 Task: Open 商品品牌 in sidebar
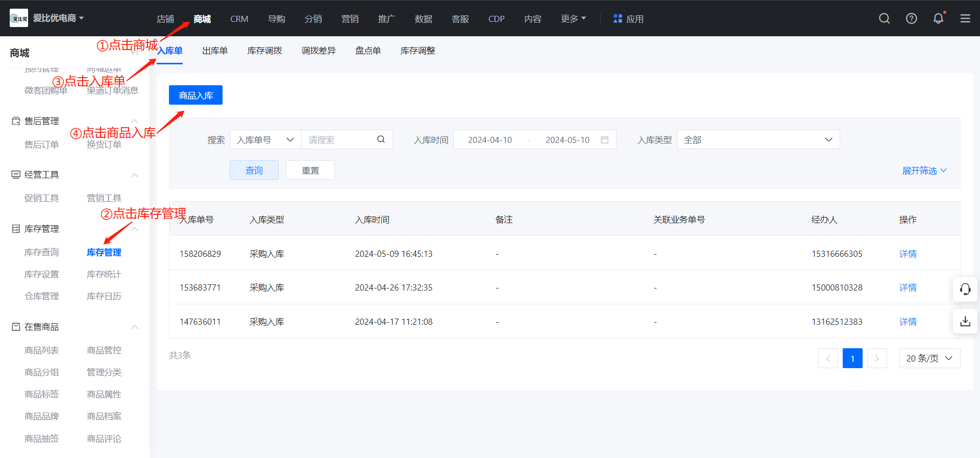click(42, 416)
